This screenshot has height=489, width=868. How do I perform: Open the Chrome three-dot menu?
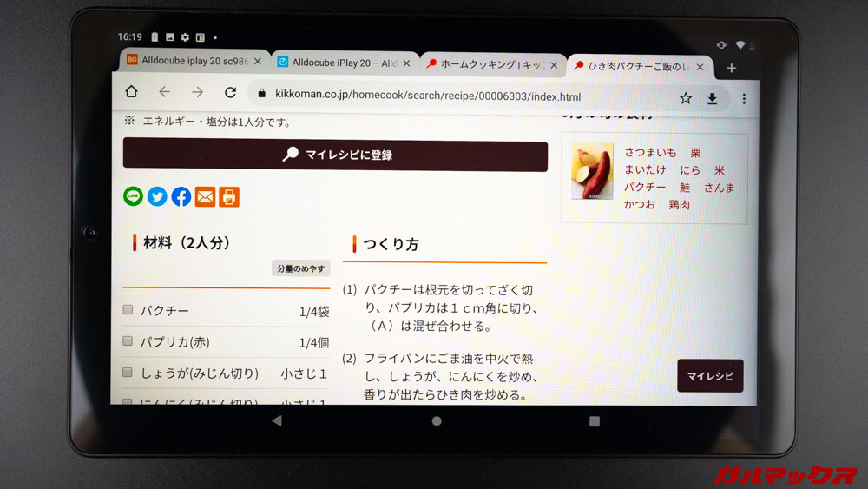(744, 98)
